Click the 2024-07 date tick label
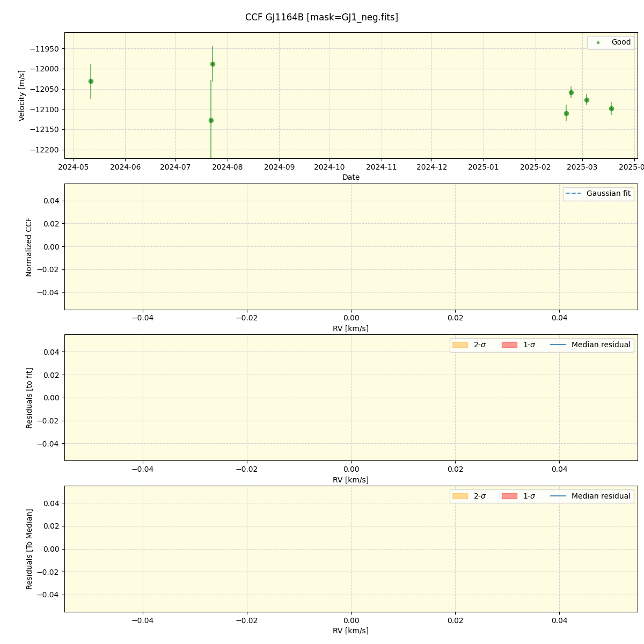The image size is (644, 644). (x=175, y=167)
